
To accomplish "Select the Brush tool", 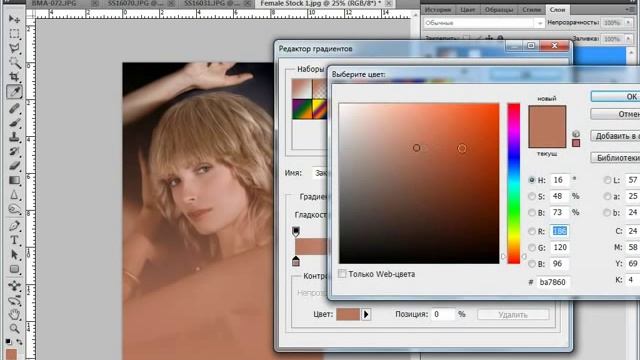I will 14,122.
